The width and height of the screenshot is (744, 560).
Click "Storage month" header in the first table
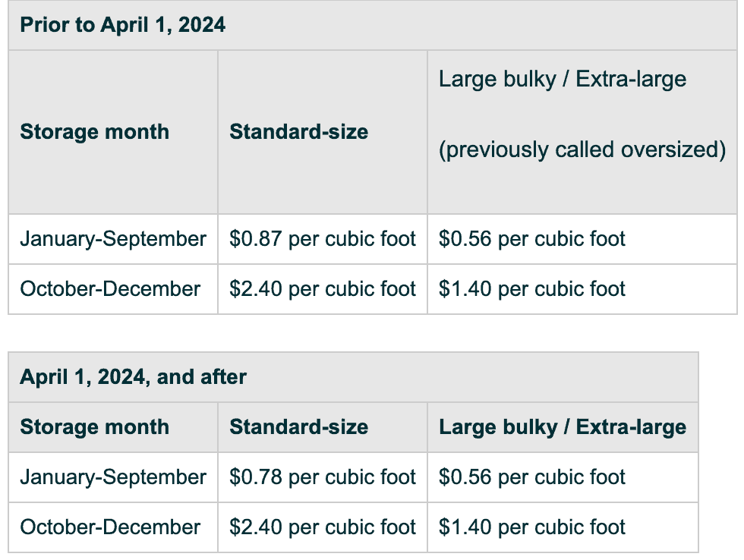point(95,132)
